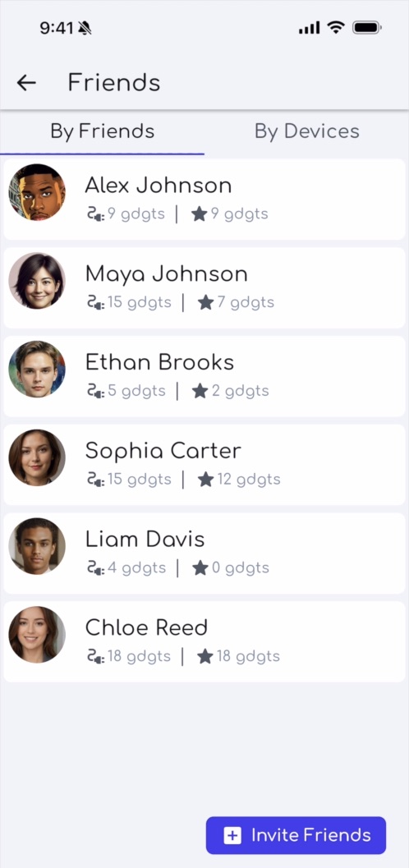Tap the muted bell icon in status bar

(x=85, y=28)
